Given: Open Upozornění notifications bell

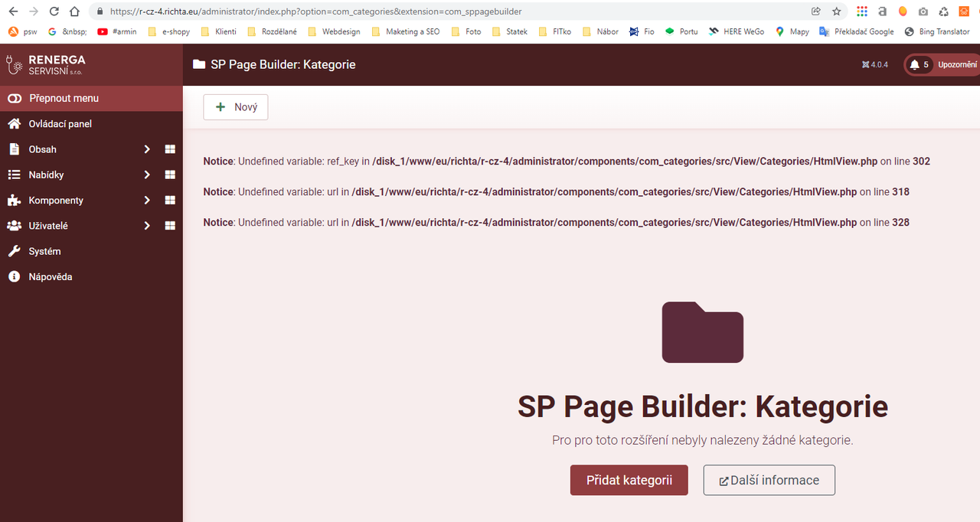Looking at the screenshot, I should point(942,65).
